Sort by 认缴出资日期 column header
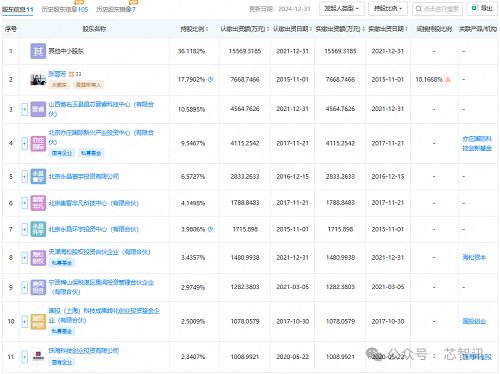500x374 pixels. coord(292,29)
